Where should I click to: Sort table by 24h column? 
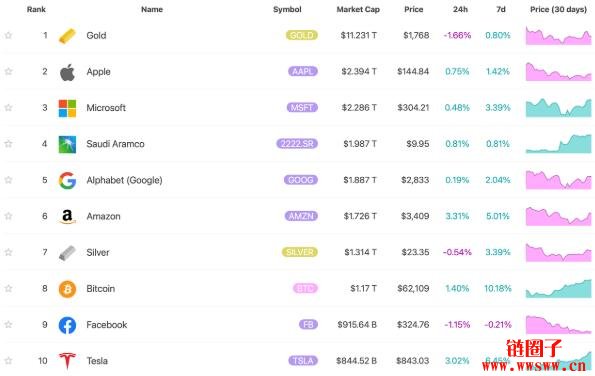(460, 9)
